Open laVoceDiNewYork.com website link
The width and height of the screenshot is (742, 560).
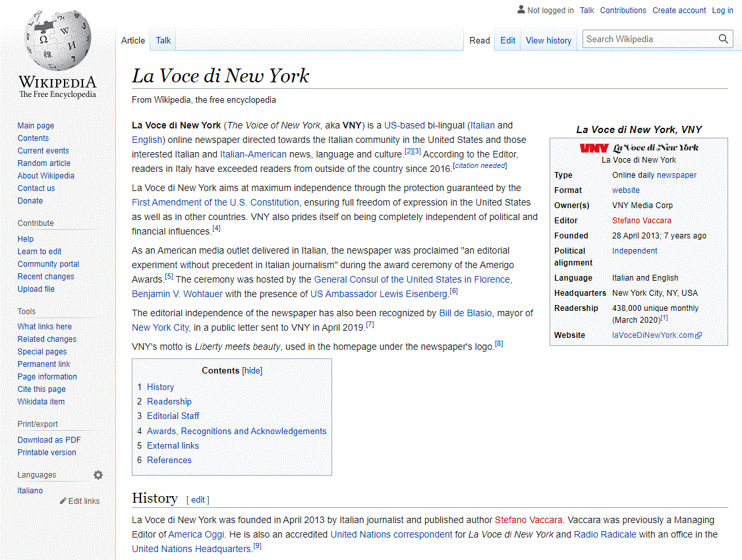(x=652, y=335)
